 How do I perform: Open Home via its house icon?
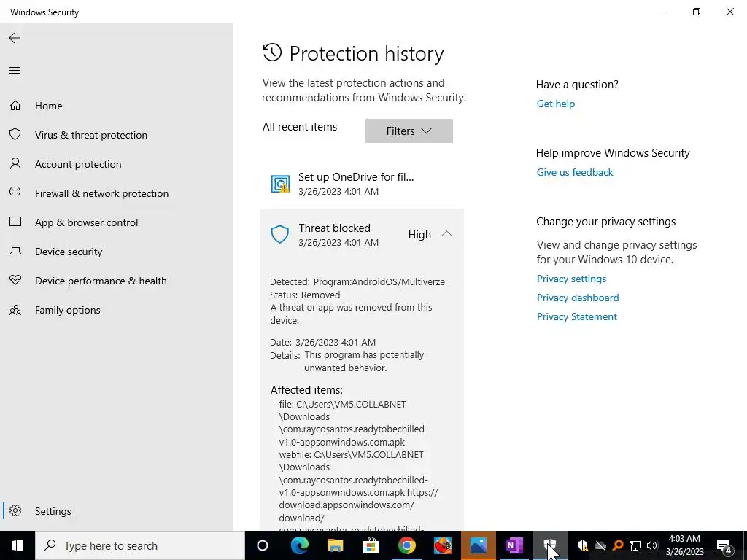pos(15,106)
